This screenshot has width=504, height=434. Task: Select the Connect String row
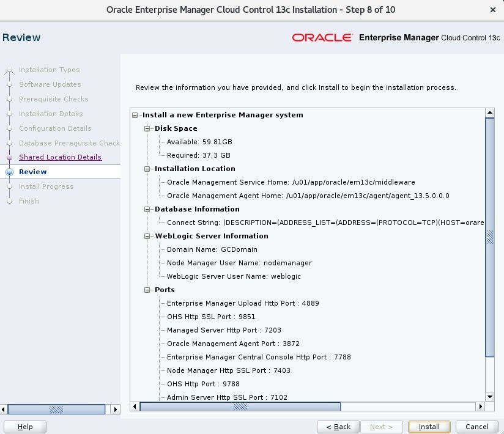click(325, 223)
